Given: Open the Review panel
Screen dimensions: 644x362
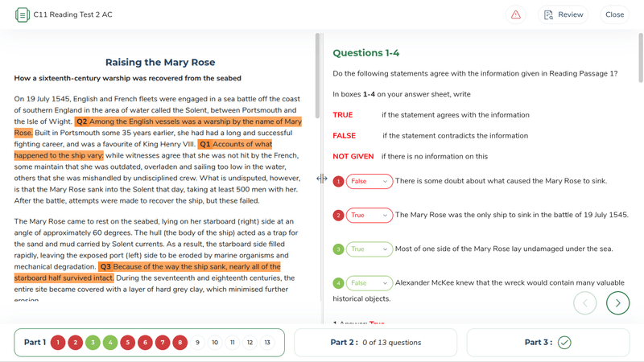Looking at the screenshot, I should coord(563,14).
